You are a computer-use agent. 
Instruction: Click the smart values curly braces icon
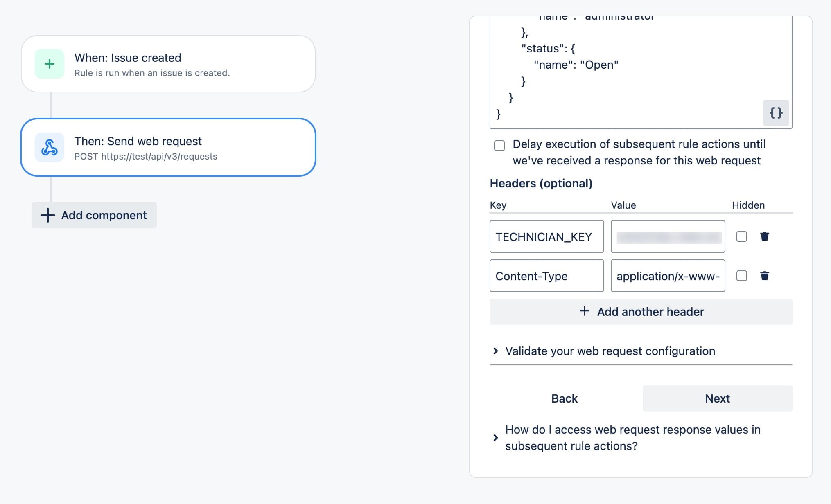click(776, 113)
